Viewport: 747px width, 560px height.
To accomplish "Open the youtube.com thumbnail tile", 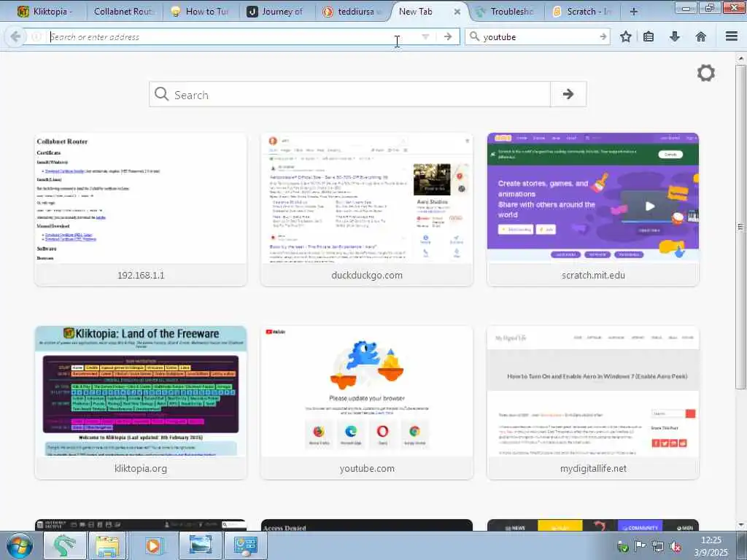I will (x=367, y=402).
